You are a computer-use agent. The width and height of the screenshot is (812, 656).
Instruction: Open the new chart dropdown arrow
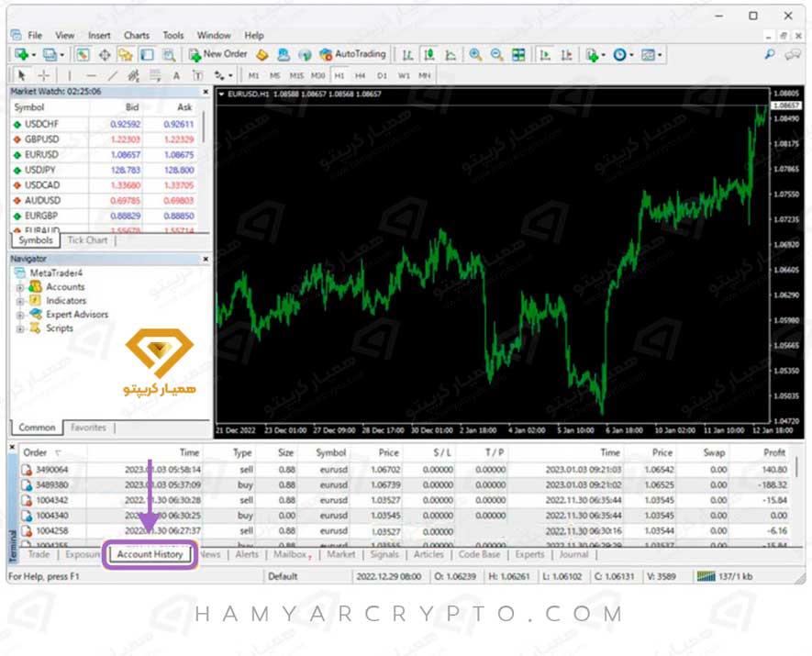point(34,55)
